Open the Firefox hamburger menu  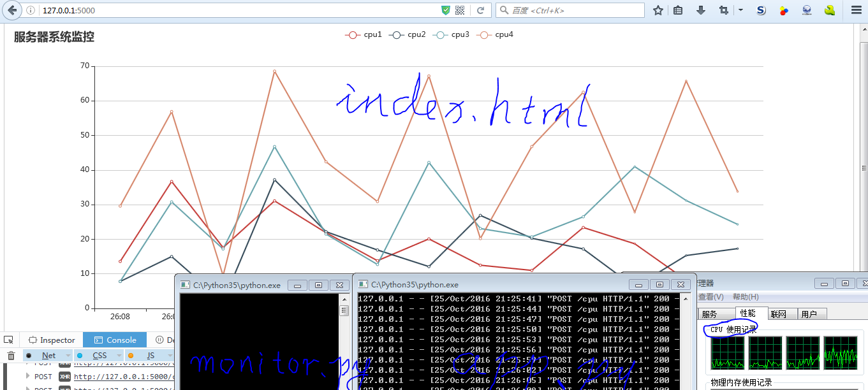pyautogui.click(x=856, y=10)
